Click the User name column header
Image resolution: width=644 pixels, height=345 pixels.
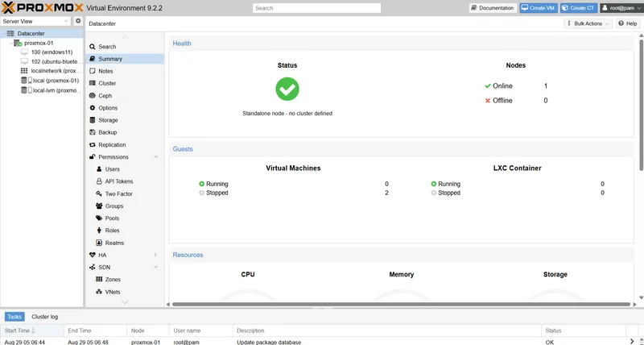tap(200, 330)
